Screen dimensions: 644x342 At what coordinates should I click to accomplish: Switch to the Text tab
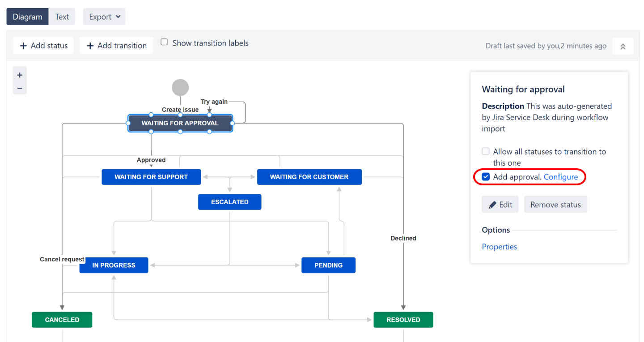62,17
